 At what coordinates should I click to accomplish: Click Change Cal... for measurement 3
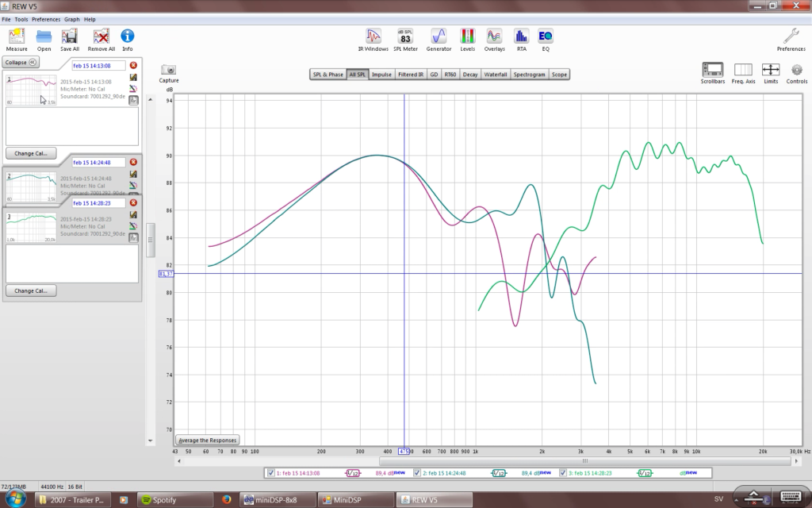point(31,291)
